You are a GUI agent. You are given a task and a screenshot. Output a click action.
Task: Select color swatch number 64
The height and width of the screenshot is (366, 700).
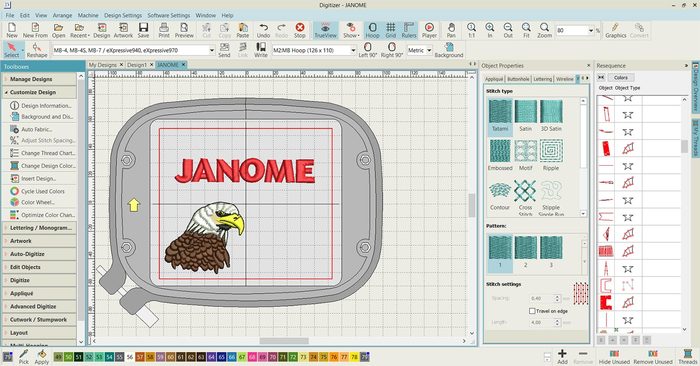click(211, 357)
